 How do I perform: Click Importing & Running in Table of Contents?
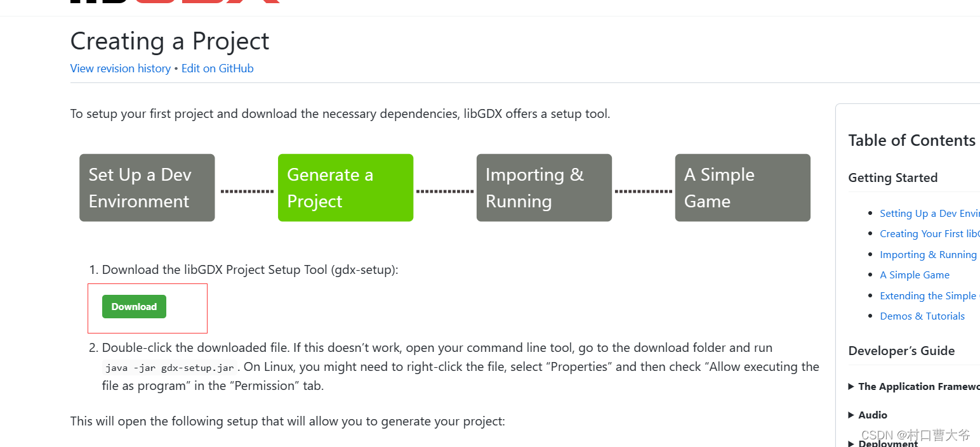[x=928, y=255]
